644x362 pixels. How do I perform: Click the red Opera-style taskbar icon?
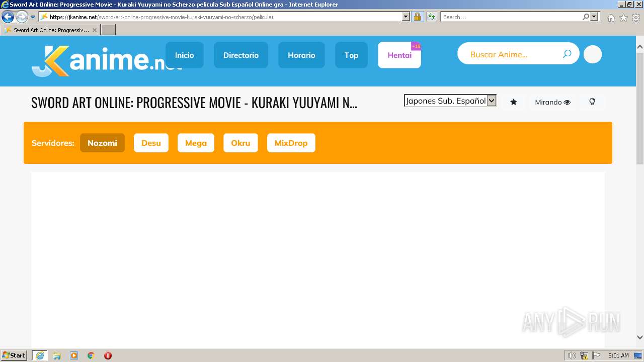pos(108,355)
